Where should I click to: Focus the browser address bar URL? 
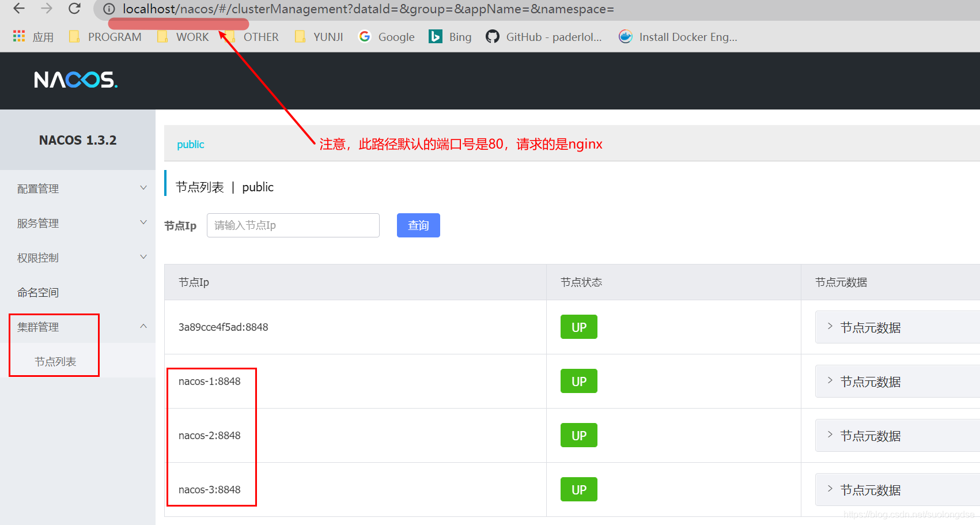tap(368, 9)
